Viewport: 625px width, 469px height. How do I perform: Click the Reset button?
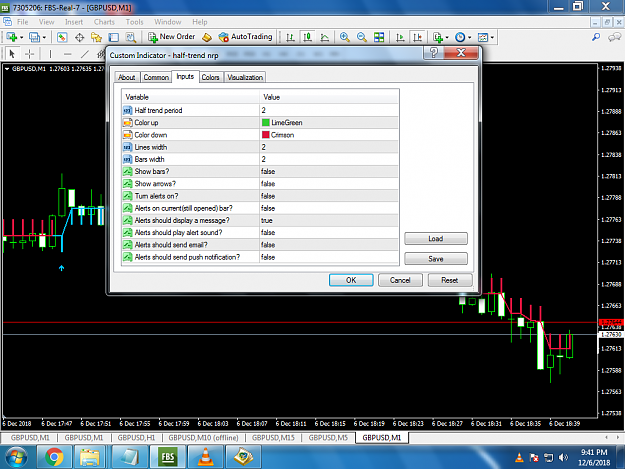(x=450, y=280)
